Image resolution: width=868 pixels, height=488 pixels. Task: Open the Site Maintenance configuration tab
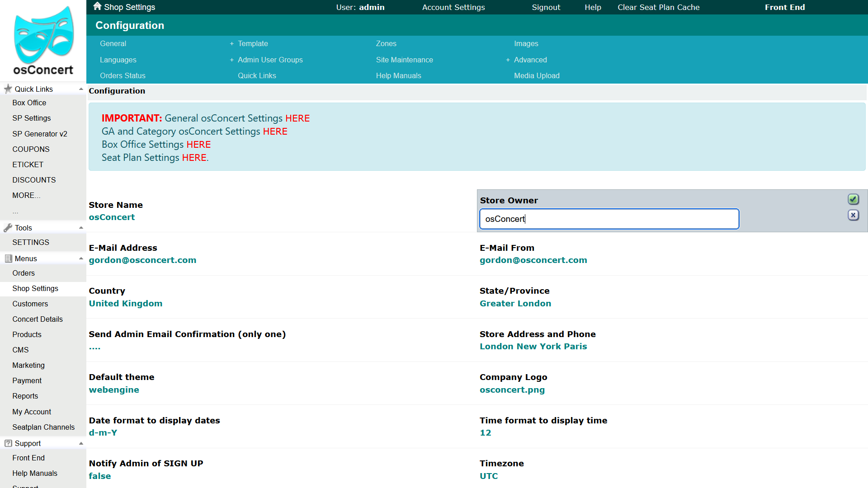[404, 60]
